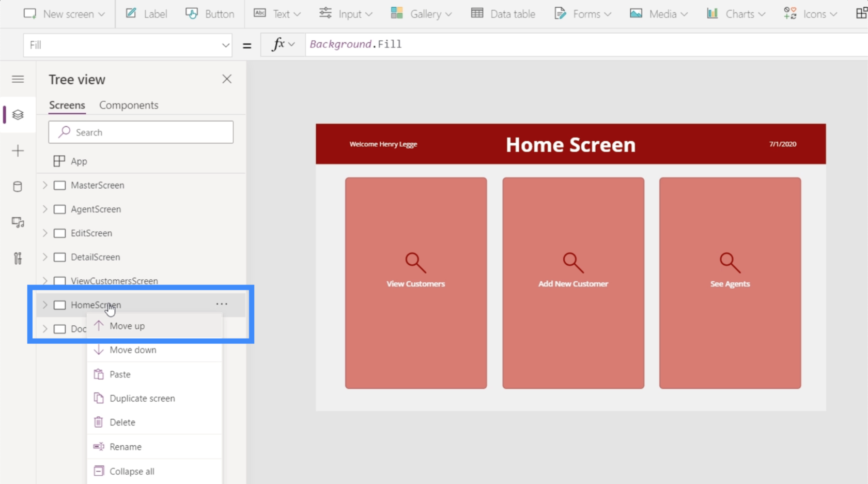Select HomeScreen in the tree
Image resolution: width=868 pixels, height=484 pixels.
pos(96,305)
